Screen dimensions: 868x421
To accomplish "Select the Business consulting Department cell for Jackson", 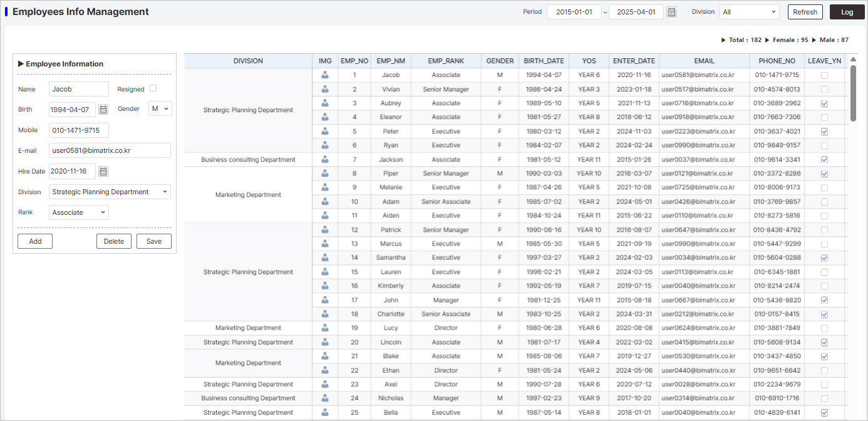I will click(x=248, y=160).
